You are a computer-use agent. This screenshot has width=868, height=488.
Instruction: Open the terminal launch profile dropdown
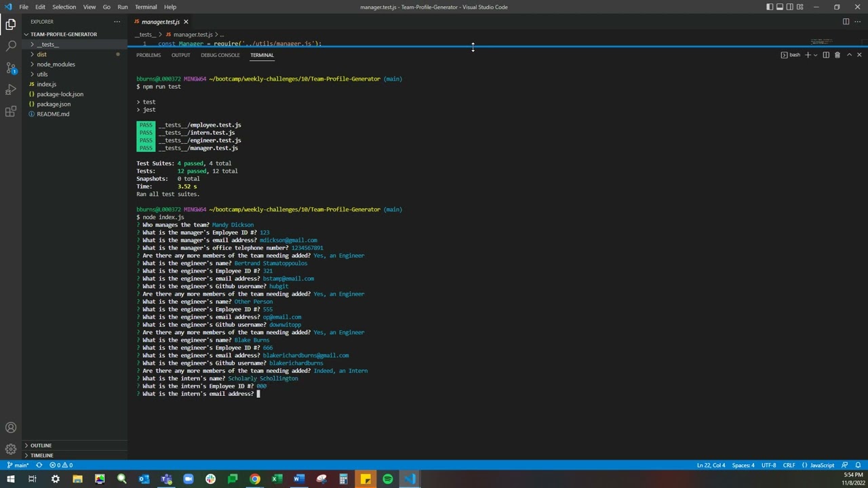(x=814, y=55)
